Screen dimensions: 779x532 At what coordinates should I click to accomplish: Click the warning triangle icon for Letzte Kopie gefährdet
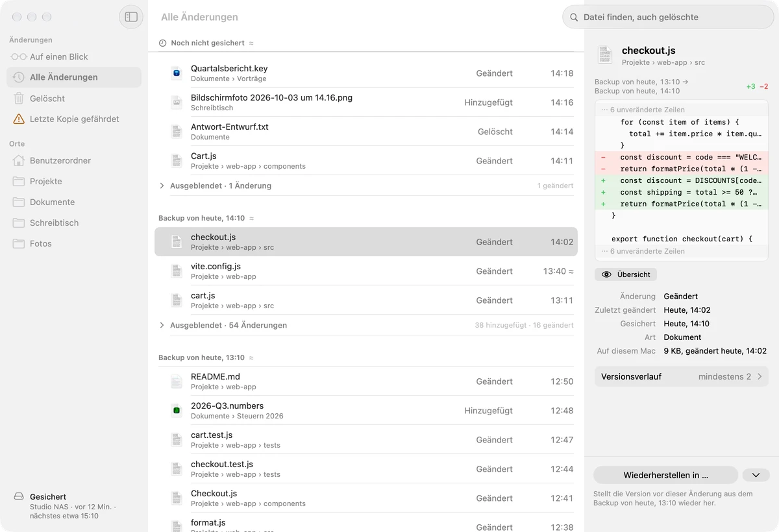[19, 119]
